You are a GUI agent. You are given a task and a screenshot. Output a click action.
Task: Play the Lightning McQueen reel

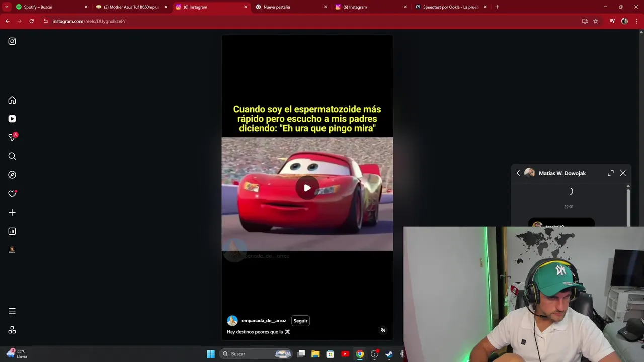pos(307,188)
